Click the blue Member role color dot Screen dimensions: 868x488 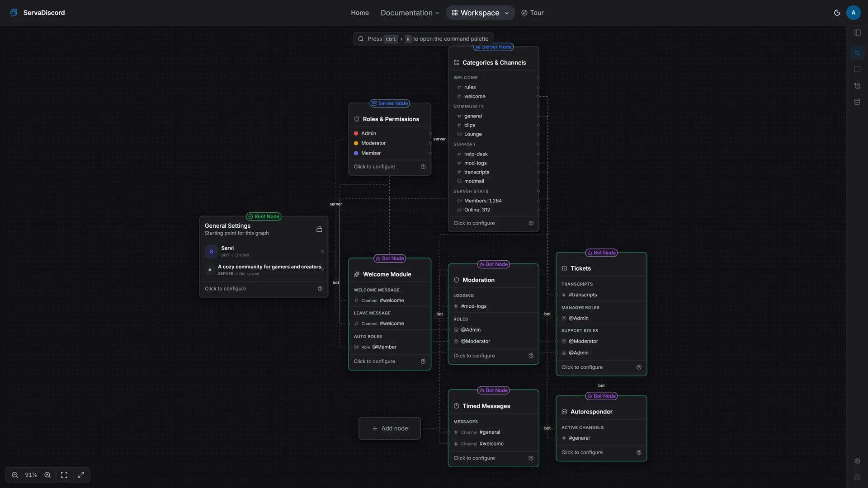pyautogui.click(x=356, y=153)
